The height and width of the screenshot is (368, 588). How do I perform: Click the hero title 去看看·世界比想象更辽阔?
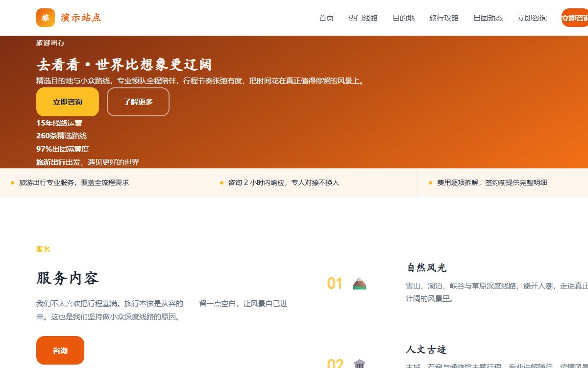124,65
